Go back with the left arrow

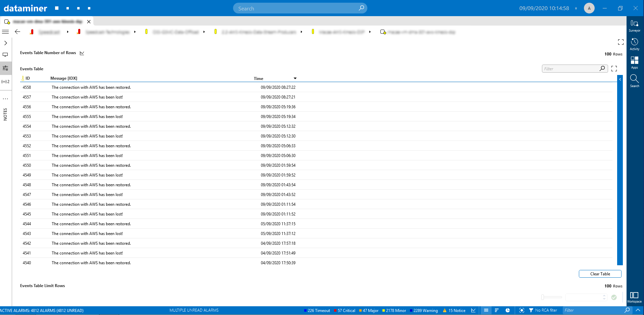(17, 32)
